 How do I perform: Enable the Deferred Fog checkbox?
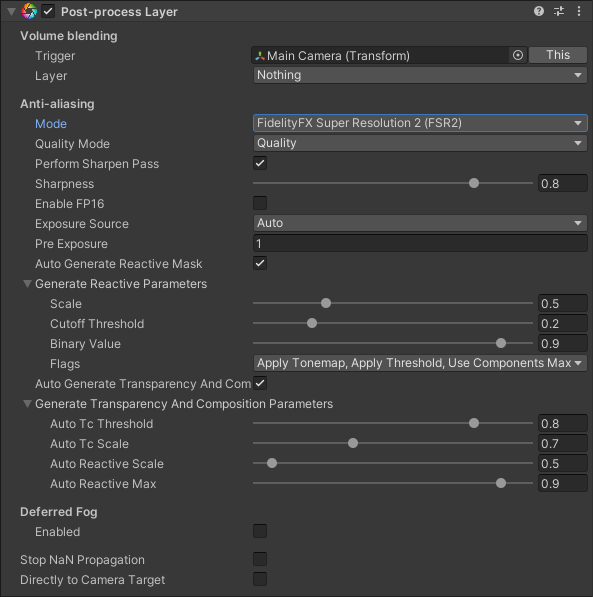click(x=260, y=531)
